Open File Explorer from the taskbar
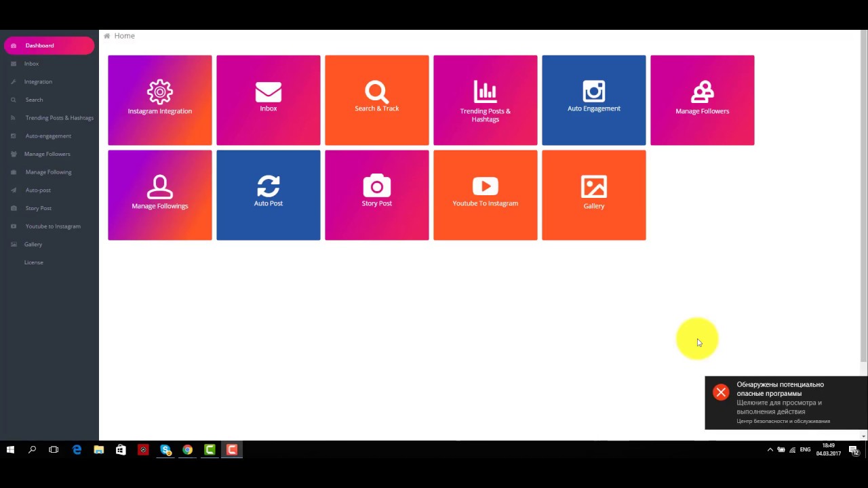The image size is (868, 488). pos(99,449)
